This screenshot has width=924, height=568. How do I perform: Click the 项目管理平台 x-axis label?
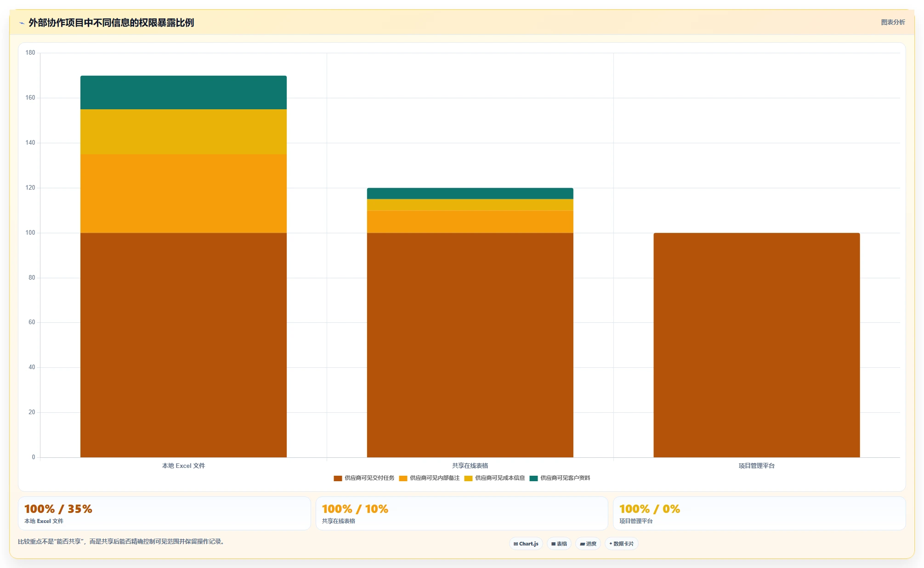point(757,466)
